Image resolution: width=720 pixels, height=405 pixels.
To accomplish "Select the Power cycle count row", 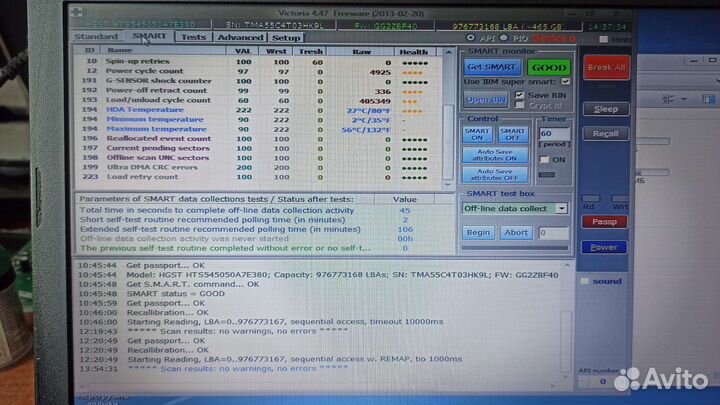I will coord(257,71).
